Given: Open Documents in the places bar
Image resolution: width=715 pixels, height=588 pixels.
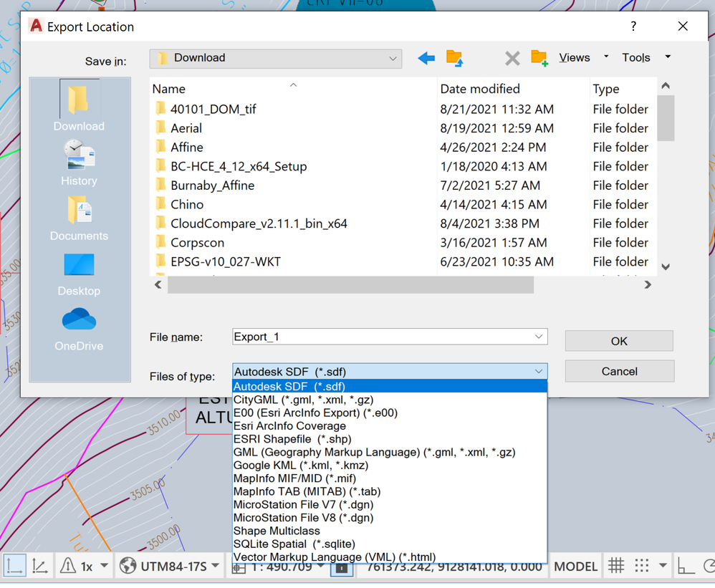Looking at the screenshot, I should coord(79,218).
